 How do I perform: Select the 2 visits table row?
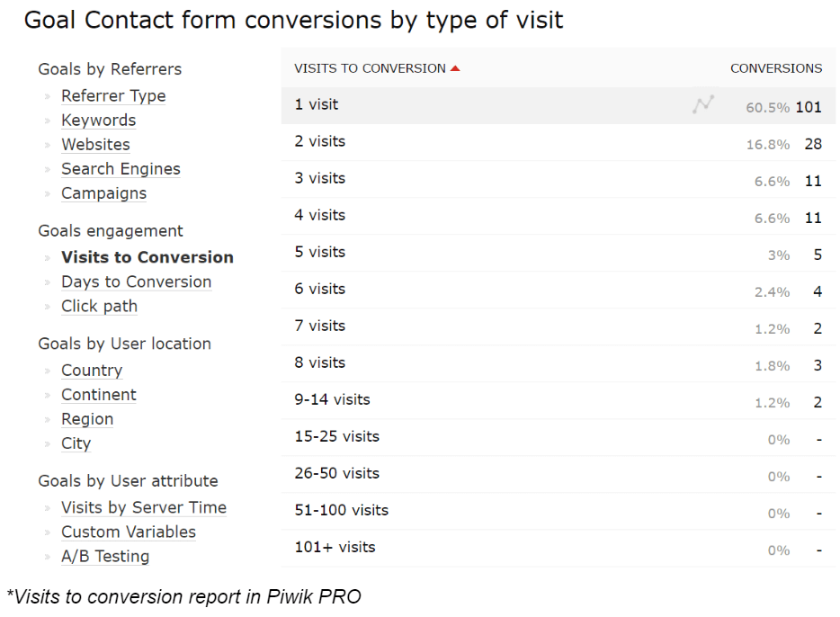pos(559,142)
